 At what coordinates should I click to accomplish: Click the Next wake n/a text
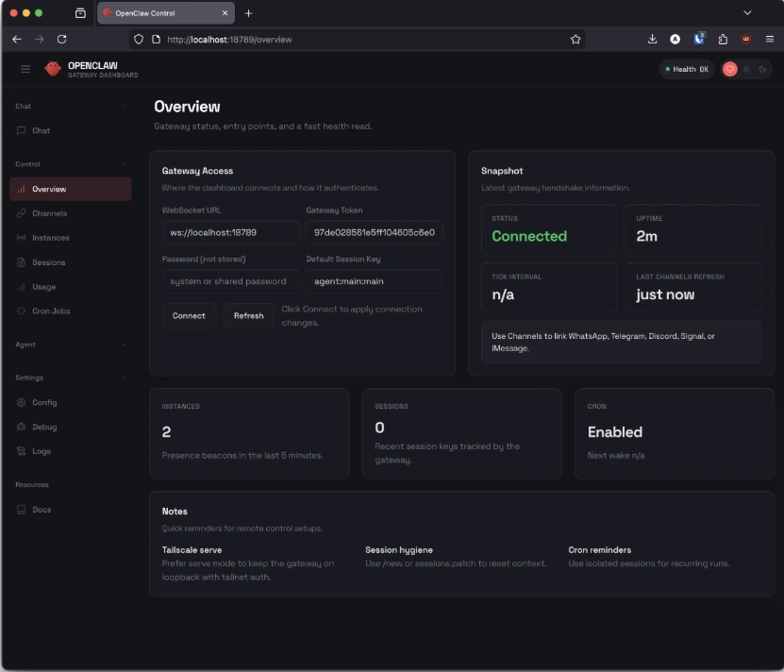(616, 455)
